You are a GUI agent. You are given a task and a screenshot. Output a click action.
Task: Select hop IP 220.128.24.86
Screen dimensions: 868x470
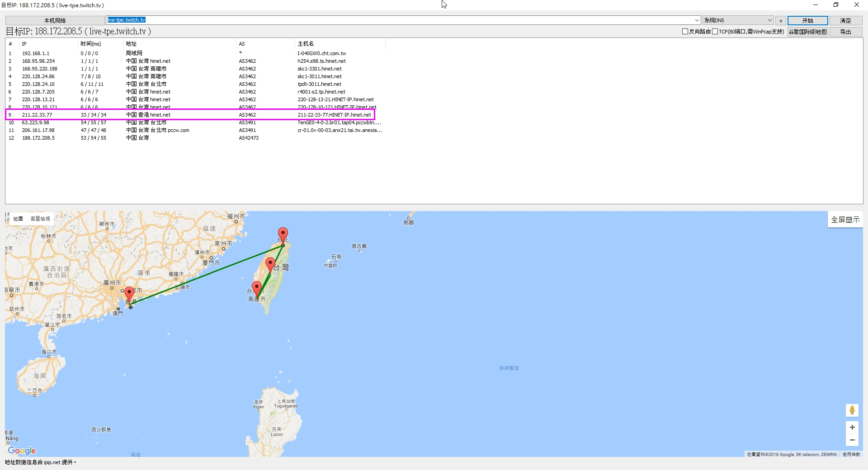pyautogui.click(x=38, y=76)
